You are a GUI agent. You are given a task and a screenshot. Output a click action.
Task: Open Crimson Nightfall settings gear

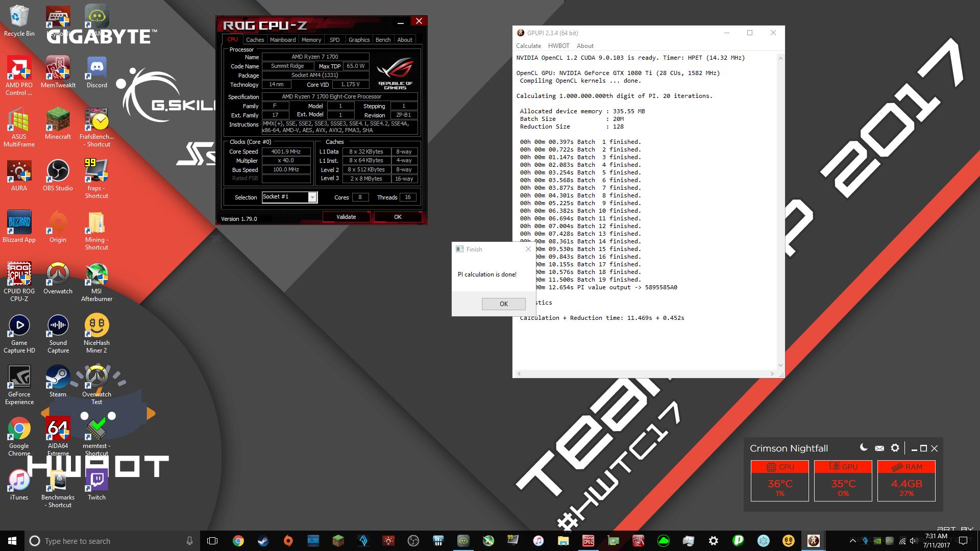[895, 448]
